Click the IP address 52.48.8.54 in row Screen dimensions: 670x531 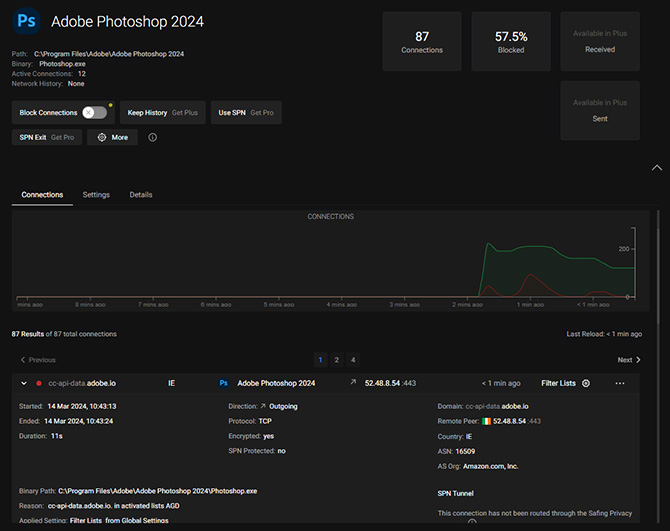[x=382, y=383]
